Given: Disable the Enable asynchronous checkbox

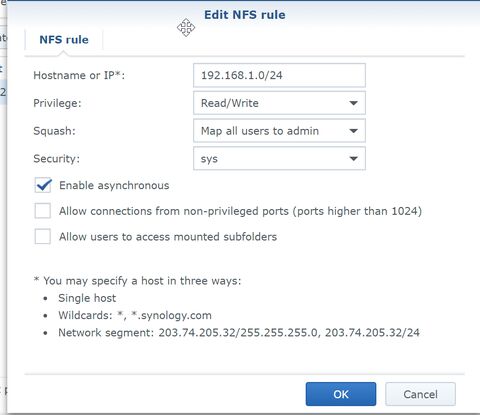Looking at the screenshot, I should tap(43, 185).
